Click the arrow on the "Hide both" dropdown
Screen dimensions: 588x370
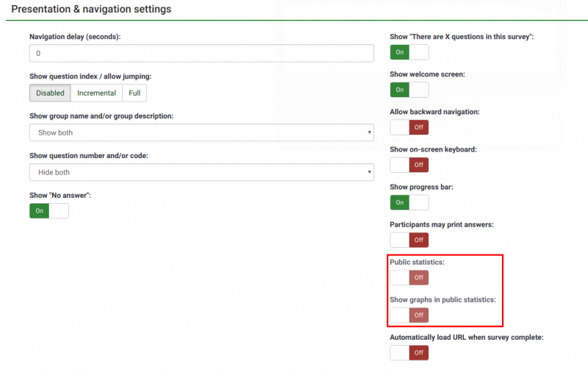coord(368,172)
